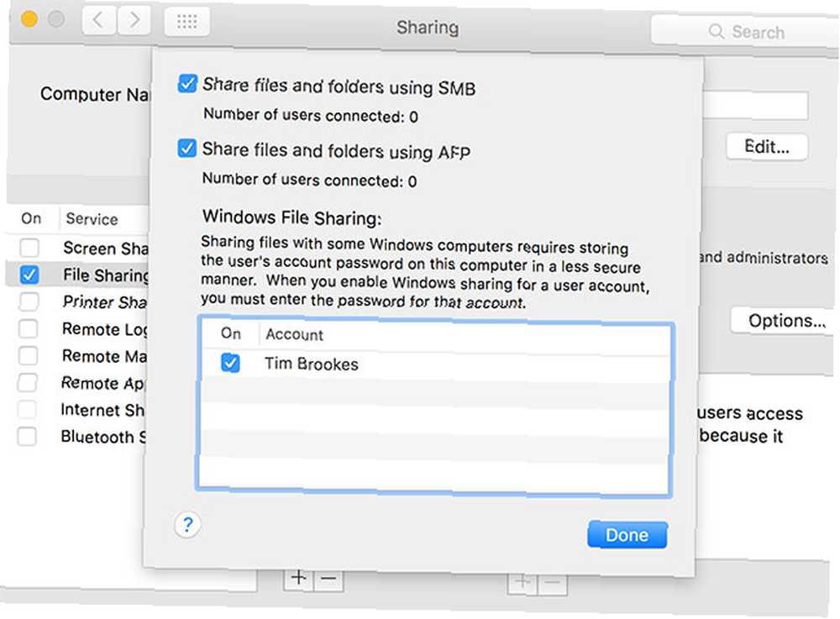Open the Edit... computer name button
The image size is (840, 619).
click(x=767, y=146)
